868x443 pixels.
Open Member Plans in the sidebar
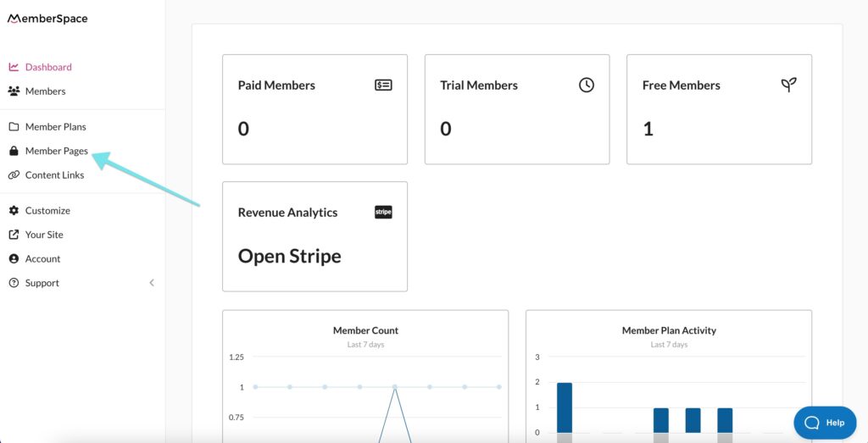point(55,127)
